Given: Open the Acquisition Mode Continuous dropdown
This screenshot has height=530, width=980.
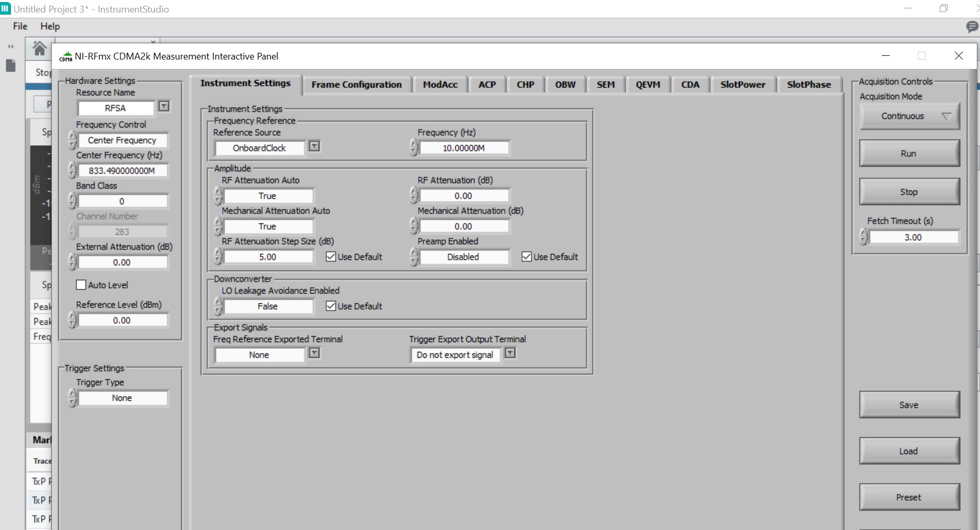Looking at the screenshot, I should point(909,116).
